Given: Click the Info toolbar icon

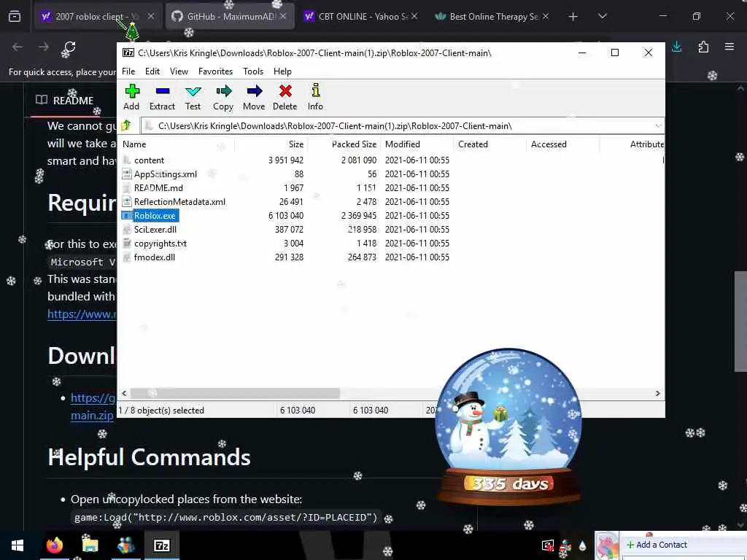Looking at the screenshot, I should click(315, 90).
